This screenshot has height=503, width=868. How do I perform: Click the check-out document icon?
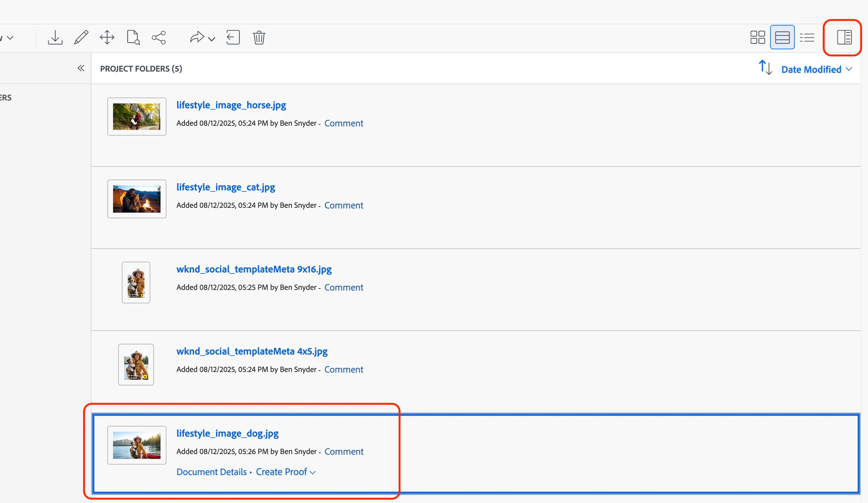[x=233, y=37]
